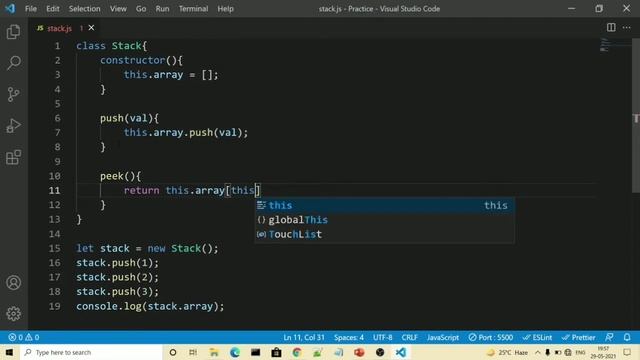
Task: Click 'peek(){' on line 10
Action: click(x=120, y=176)
